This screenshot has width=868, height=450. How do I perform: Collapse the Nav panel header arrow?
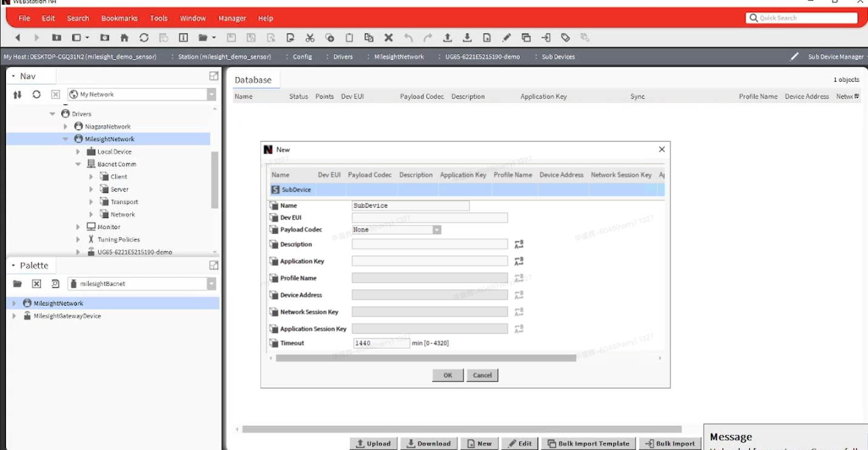13,76
